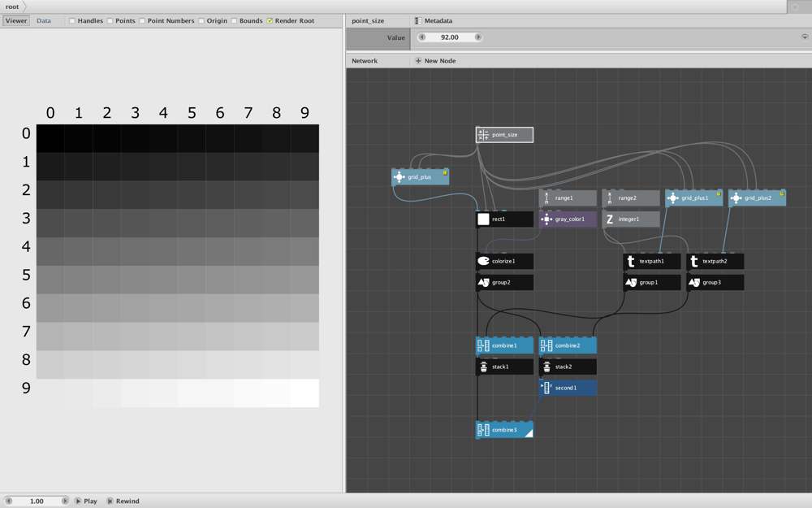Viewport: 812px width, 508px height.
Task: Click the group1 node shapes icon
Action: pos(630,283)
